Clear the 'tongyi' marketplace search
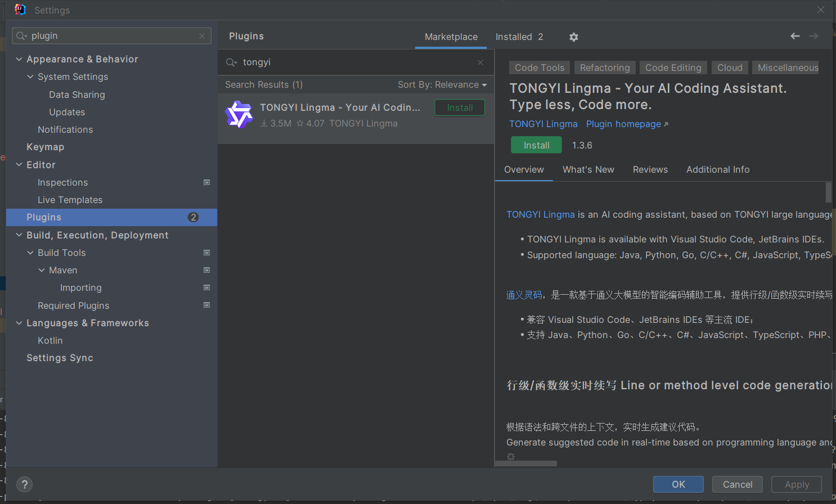The image size is (836, 504). coord(480,62)
